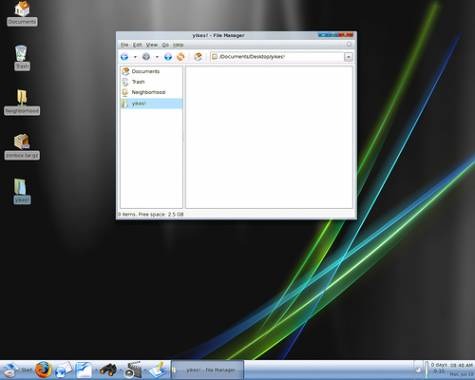Open the binoculars search icon in taskbar
This screenshot has width=475, height=380.
[x=108, y=370]
